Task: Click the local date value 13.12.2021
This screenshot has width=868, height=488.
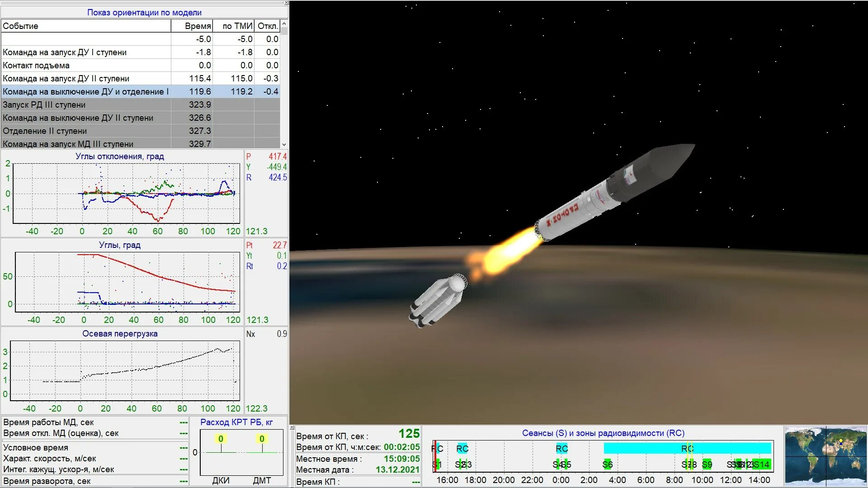Action: tap(397, 470)
